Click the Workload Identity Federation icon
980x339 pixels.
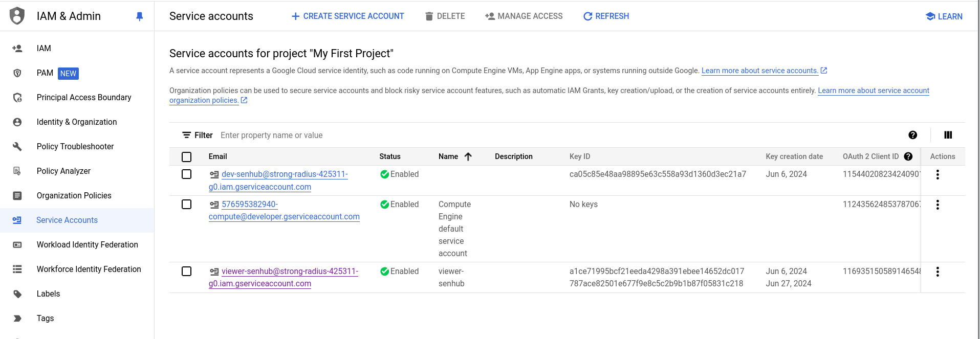[17, 245]
